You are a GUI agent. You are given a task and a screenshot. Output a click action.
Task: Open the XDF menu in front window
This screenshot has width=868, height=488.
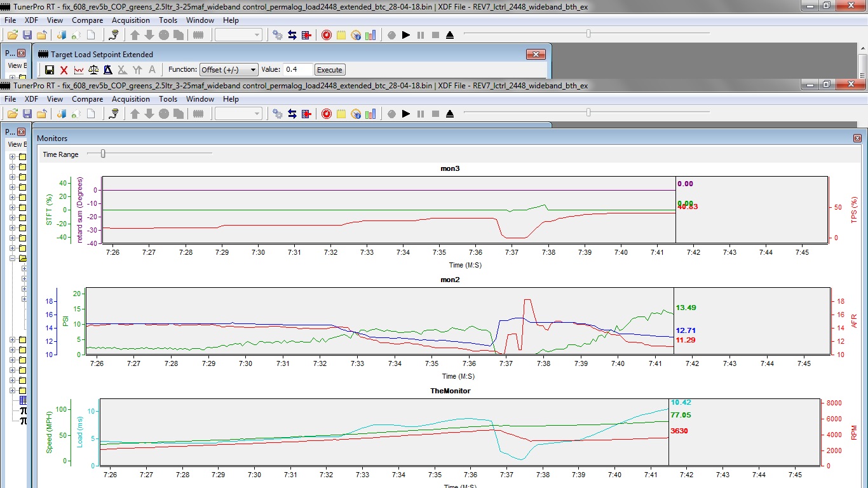(x=31, y=99)
